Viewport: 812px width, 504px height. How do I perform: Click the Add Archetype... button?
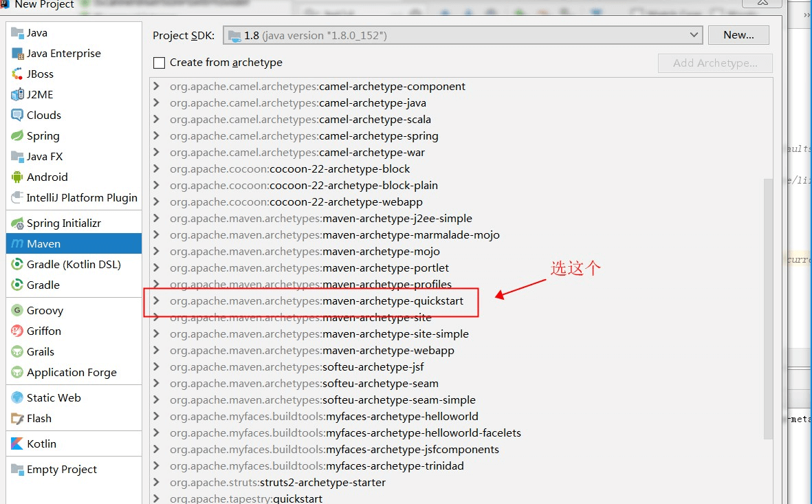click(715, 63)
